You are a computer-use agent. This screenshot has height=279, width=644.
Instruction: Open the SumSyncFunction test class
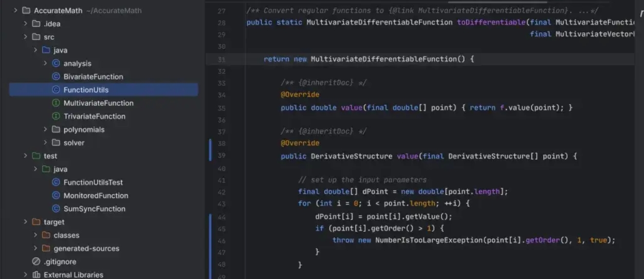94,209
